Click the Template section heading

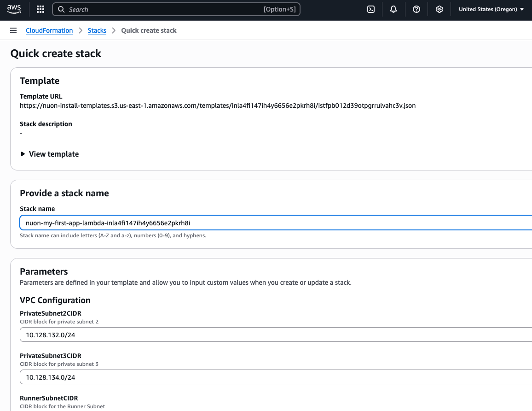[40, 81]
